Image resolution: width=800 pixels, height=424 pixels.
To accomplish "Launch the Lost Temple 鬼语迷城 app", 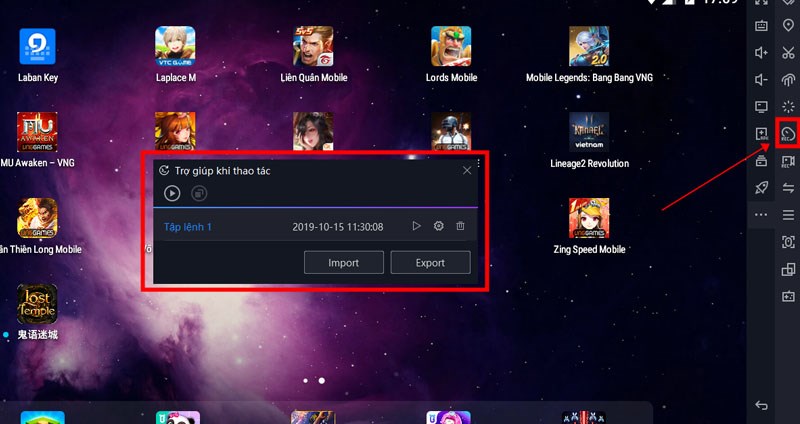I will click(x=37, y=304).
